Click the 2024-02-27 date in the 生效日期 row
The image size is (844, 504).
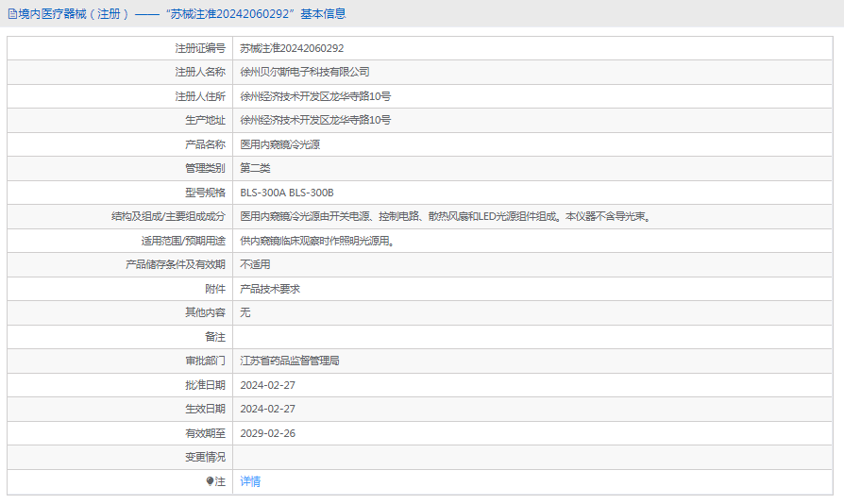[x=267, y=409]
